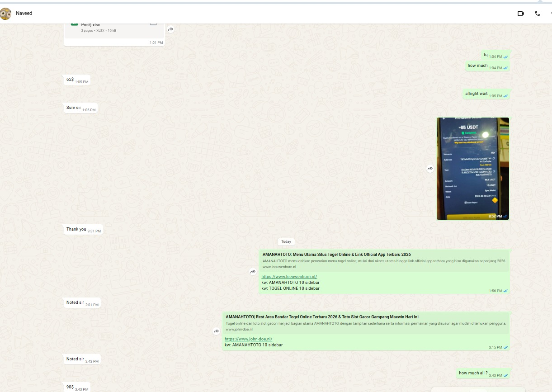Click the '8:52 PM' timestamp on the photo

point(495,217)
